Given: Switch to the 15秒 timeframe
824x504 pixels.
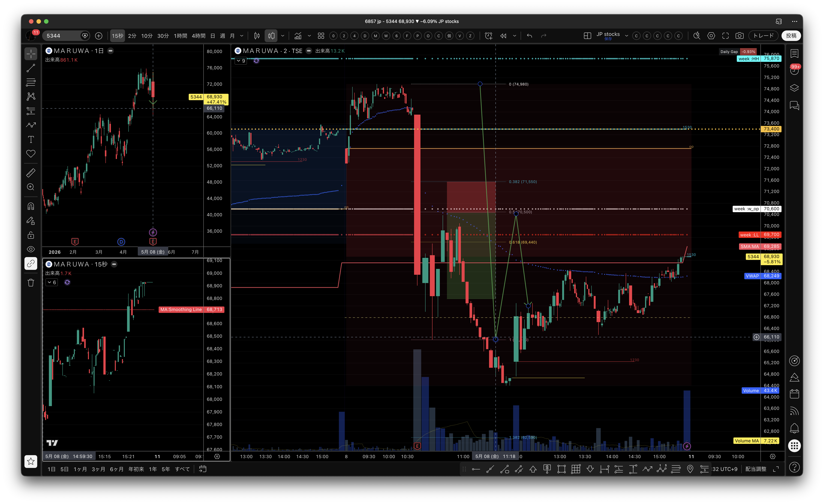Looking at the screenshot, I should (117, 36).
